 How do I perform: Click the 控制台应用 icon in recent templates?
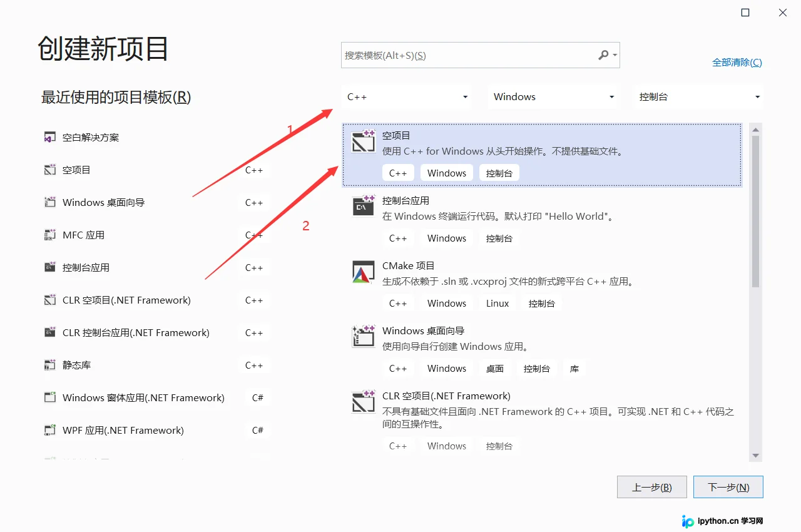tap(50, 267)
